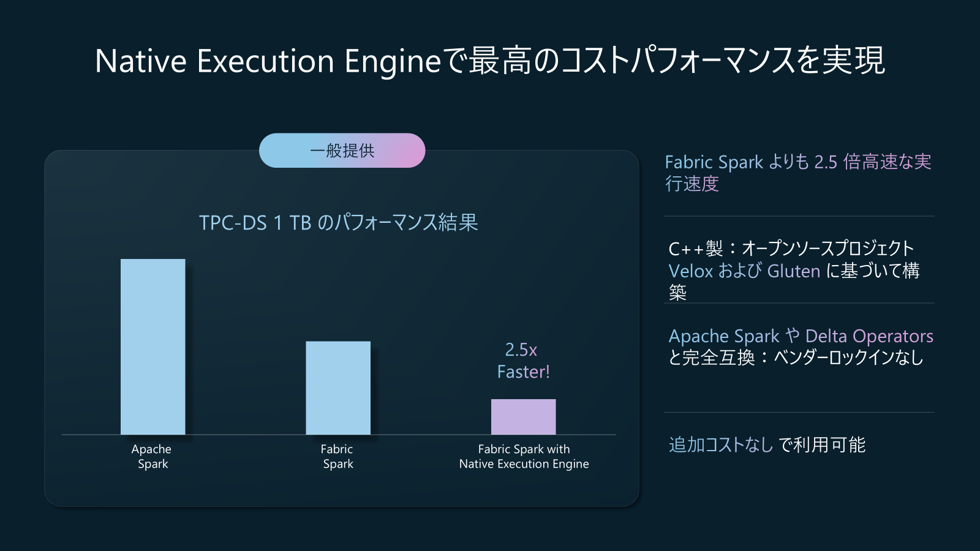This screenshot has width=980, height=551.
Task: Click the chart baseline axis line
Action: pos(339,435)
